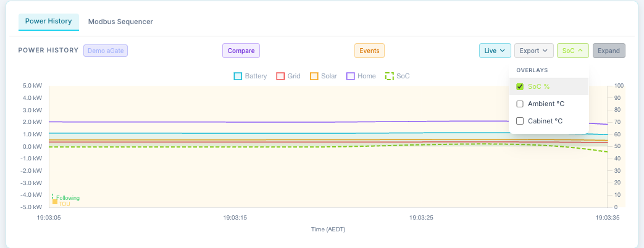Click the 19:03:05 time axis label
The image size is (644, 248).
coord(49,218)
